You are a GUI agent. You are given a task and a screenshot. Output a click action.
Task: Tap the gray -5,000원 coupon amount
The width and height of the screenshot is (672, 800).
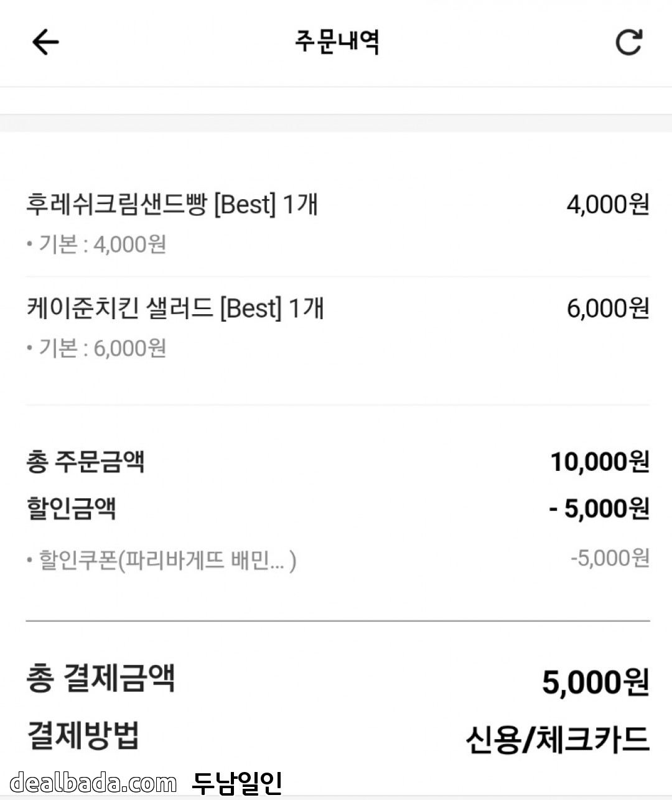[609, 558]
